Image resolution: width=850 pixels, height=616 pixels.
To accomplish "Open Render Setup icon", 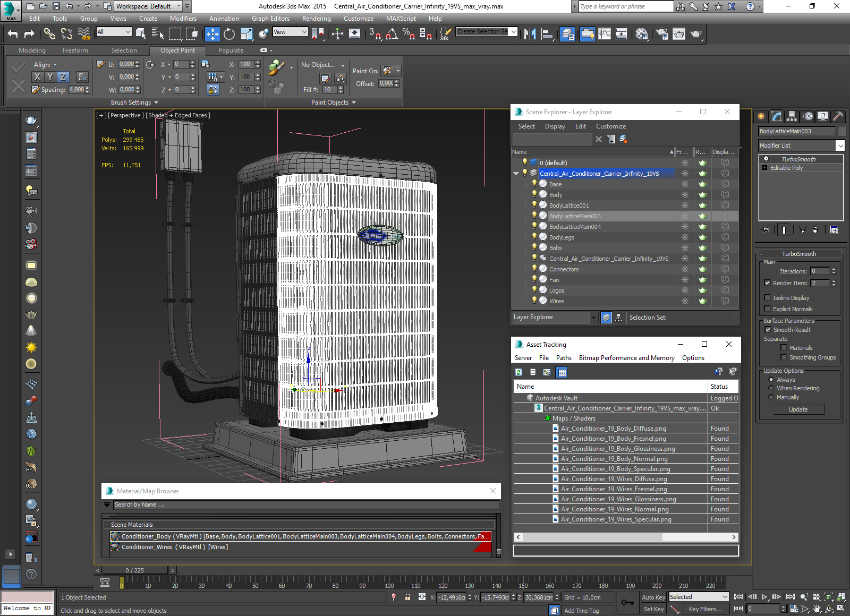I will coord(661,34).
